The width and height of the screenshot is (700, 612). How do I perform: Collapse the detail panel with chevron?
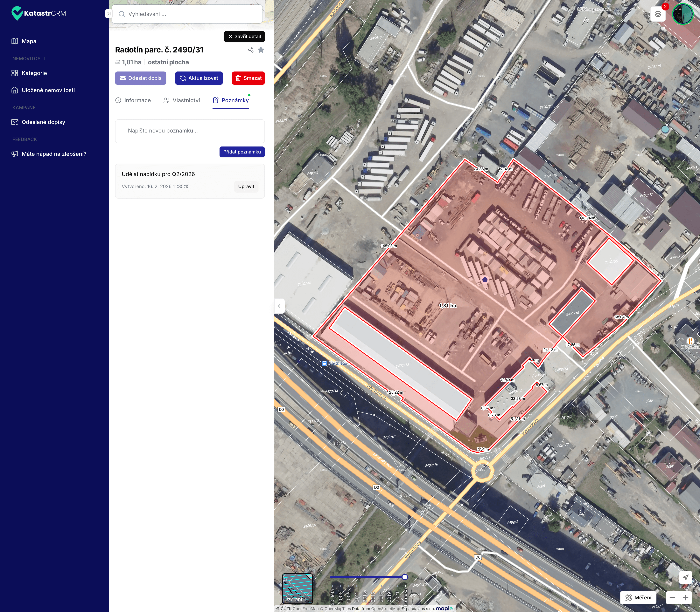(279, 306)
